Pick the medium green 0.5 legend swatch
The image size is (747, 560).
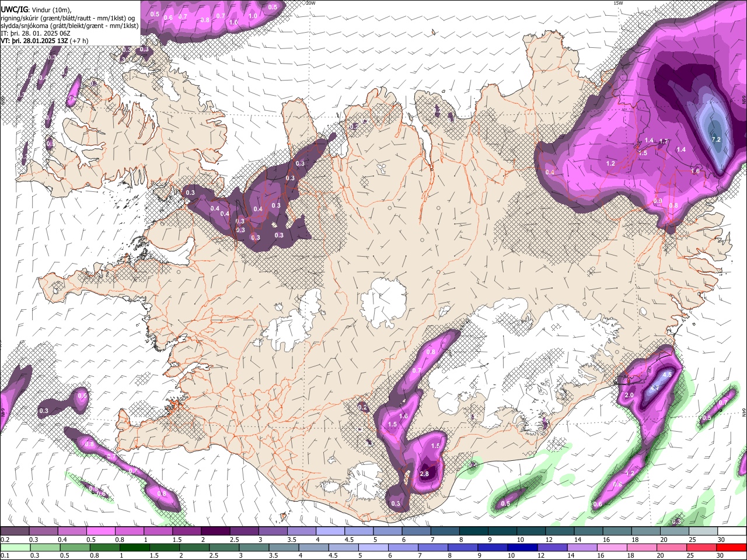[74, 547]
